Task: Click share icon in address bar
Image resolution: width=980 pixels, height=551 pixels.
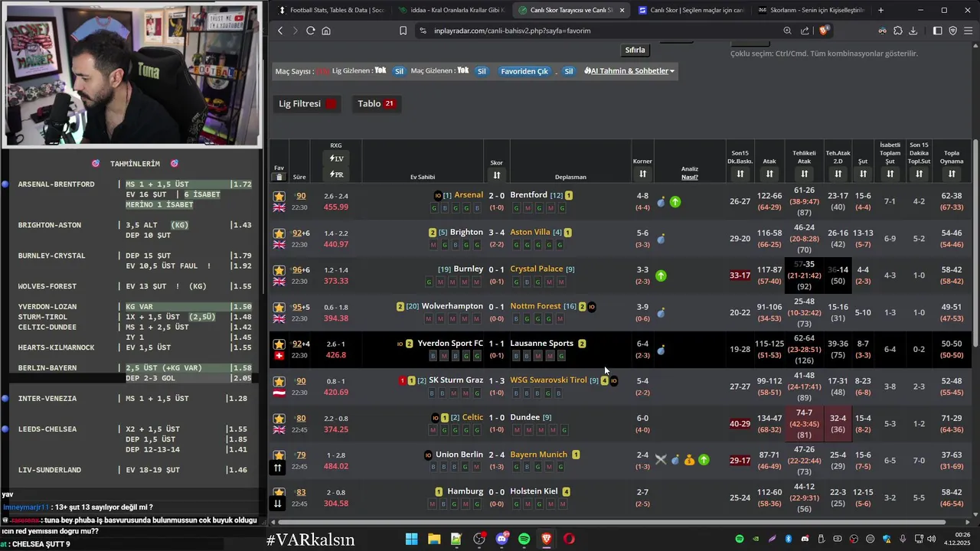Action: pos(805,31)
